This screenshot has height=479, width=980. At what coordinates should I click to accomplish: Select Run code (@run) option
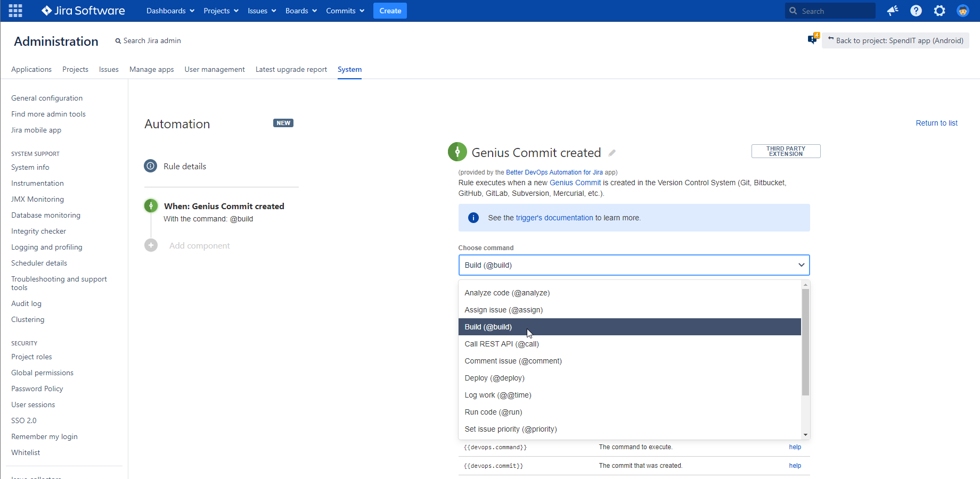tap(630, 412)
